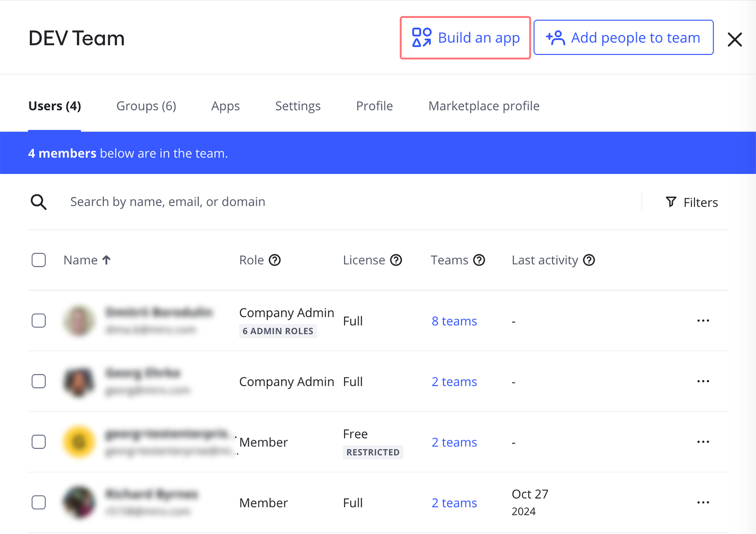This screenshot has width=756, height=534.
Task: Expand the actions menu for the last user
Action: (703, 502)
